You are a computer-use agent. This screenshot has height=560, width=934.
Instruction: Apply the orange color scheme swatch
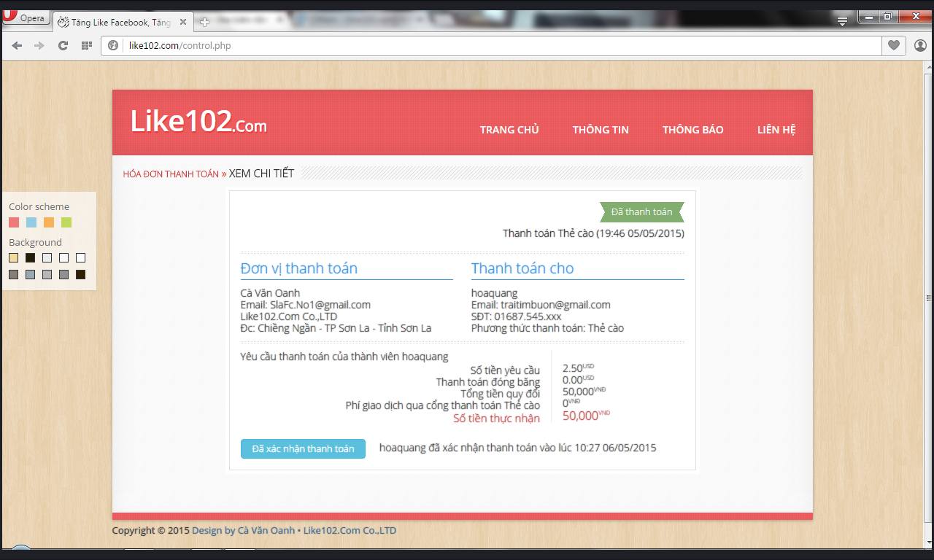point(49,222)
